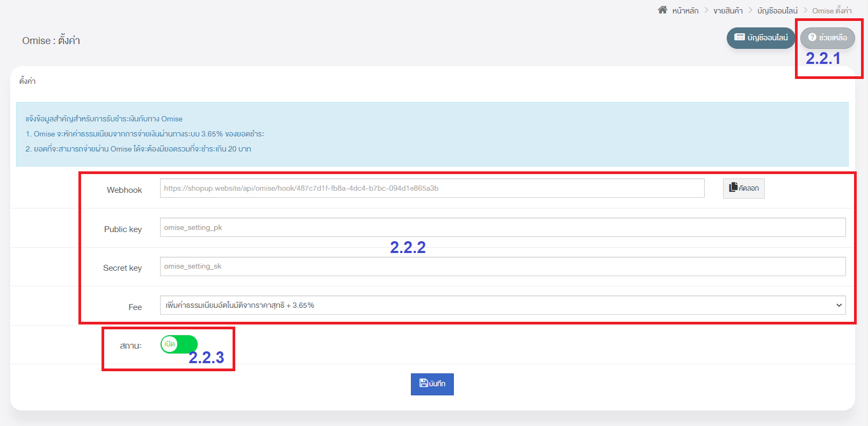Viewport: 868px width, 426px height.
Task: Open the ช่วยเหลือ help button
Action: tap(827, 38)
